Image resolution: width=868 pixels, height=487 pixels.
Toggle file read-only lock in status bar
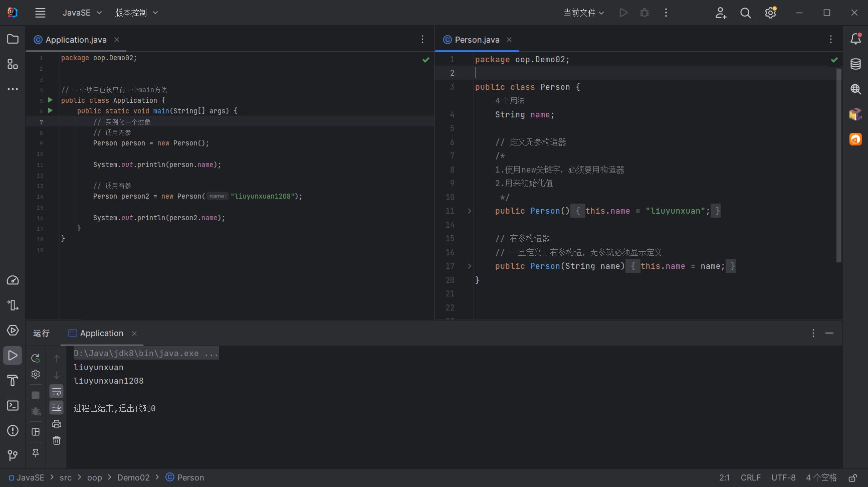point(852,478)
